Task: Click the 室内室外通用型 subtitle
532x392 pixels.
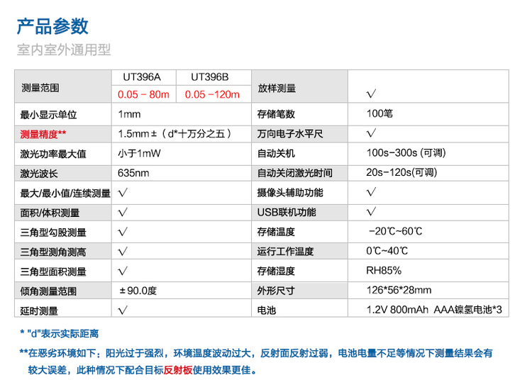Action: [64, 50]
